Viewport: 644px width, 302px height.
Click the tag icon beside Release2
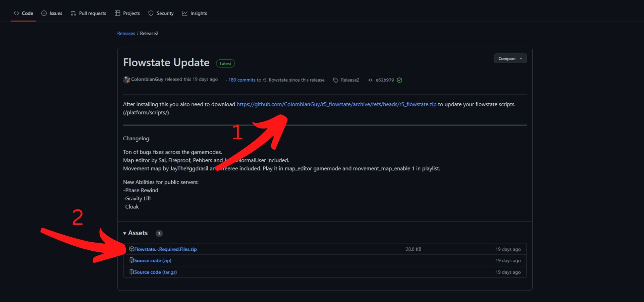pyautogui.click(x=335, y=80)
